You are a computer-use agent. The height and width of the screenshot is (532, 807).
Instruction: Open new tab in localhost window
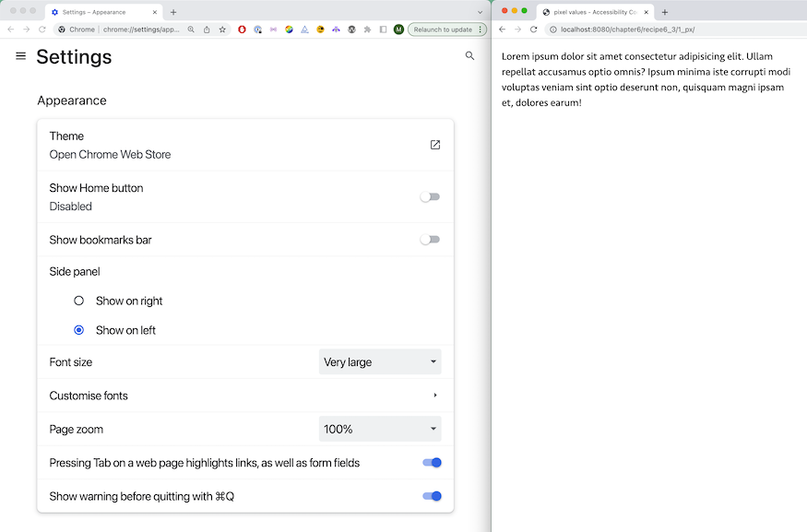pyautogui.click(x=665, y=12)
